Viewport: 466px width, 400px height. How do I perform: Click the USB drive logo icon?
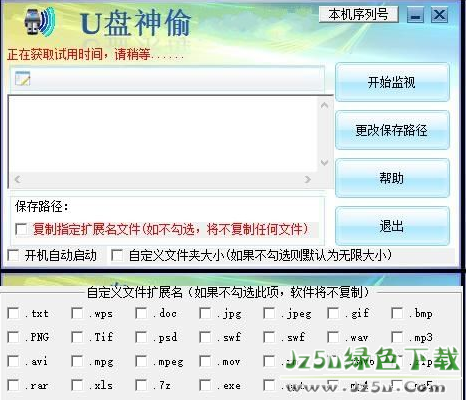click(x=39, y=22)
